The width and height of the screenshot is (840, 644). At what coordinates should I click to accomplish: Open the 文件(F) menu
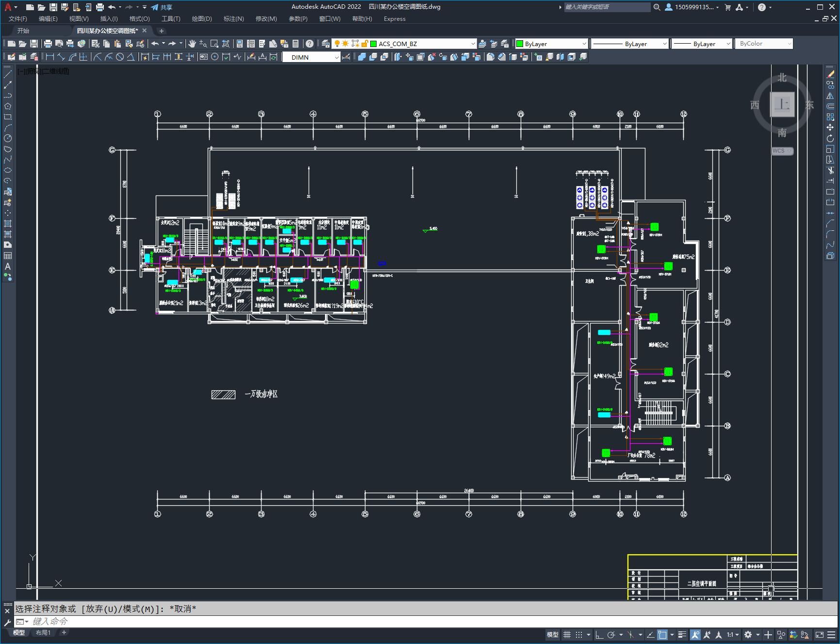[18, 18]
